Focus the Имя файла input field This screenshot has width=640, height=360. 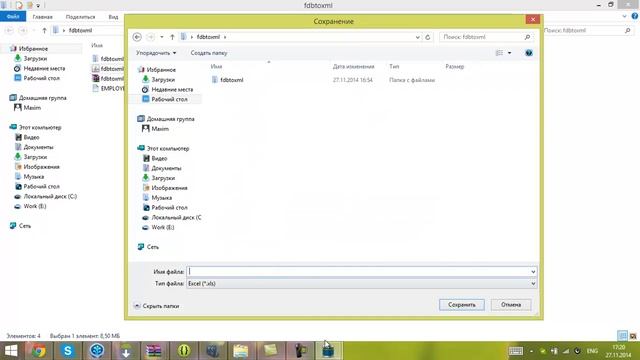[358, 272]
